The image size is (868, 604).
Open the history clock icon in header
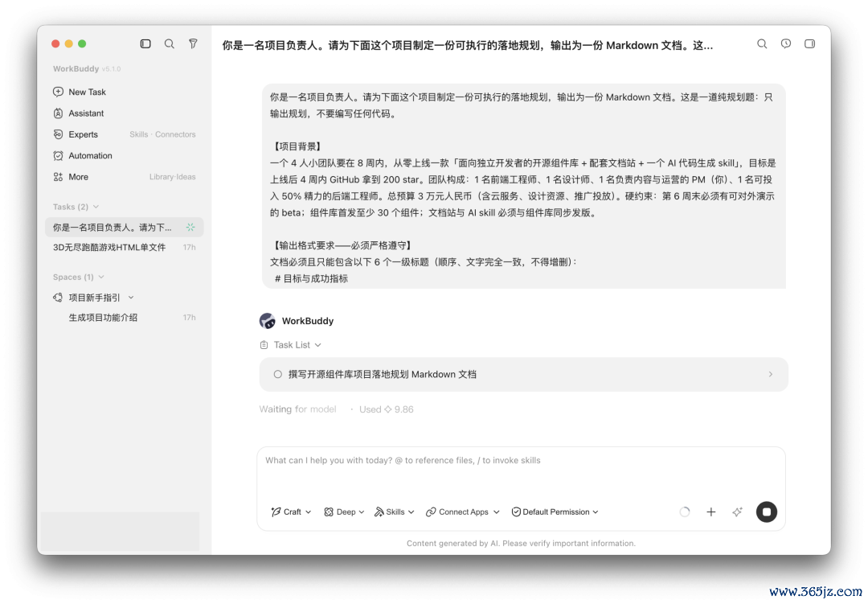tap(786, 43)
